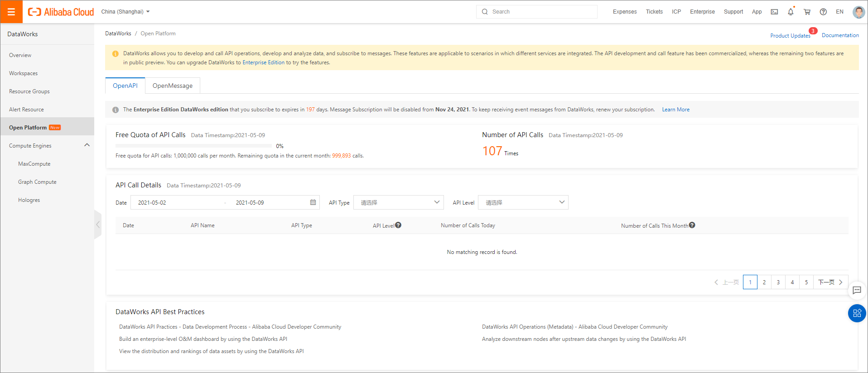Go to page 3
Image resolution: width=868 pixels, height=373 pixels.
coord(778,282)
